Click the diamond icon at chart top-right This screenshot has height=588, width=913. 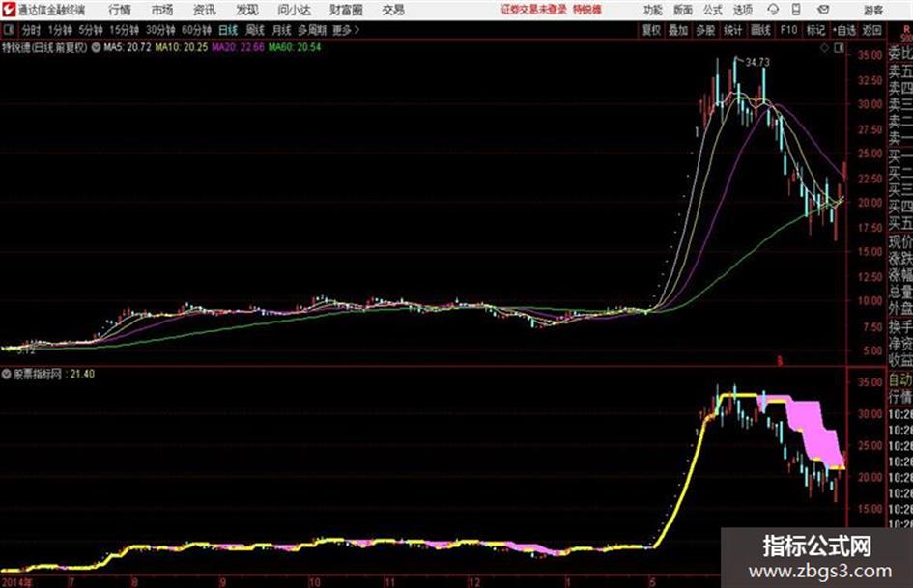[824, 48]
